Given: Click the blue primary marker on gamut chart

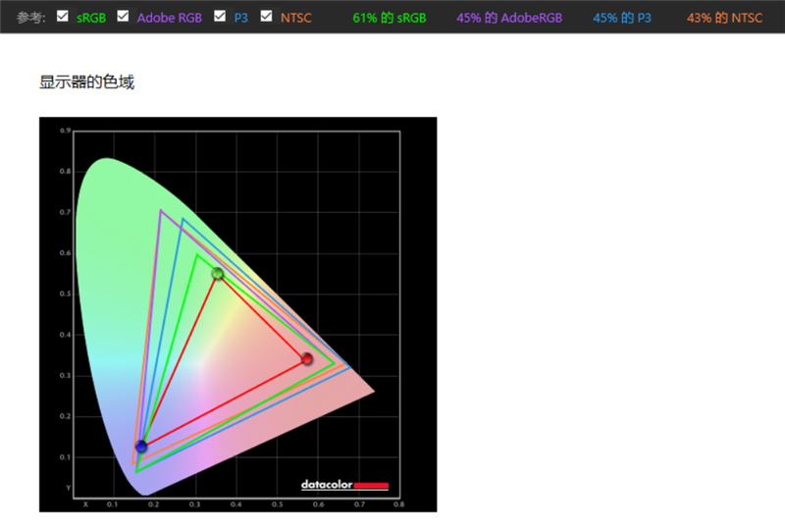Looking at the screenshot, I should pos(141,446).
